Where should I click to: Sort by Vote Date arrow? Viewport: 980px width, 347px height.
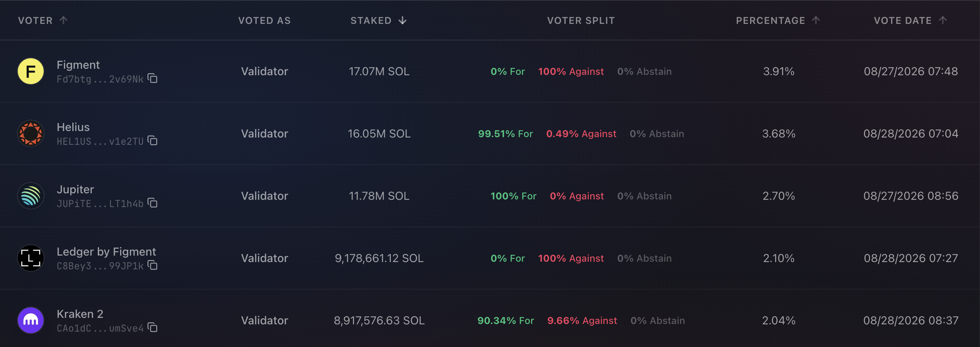[x=943, y=20]
